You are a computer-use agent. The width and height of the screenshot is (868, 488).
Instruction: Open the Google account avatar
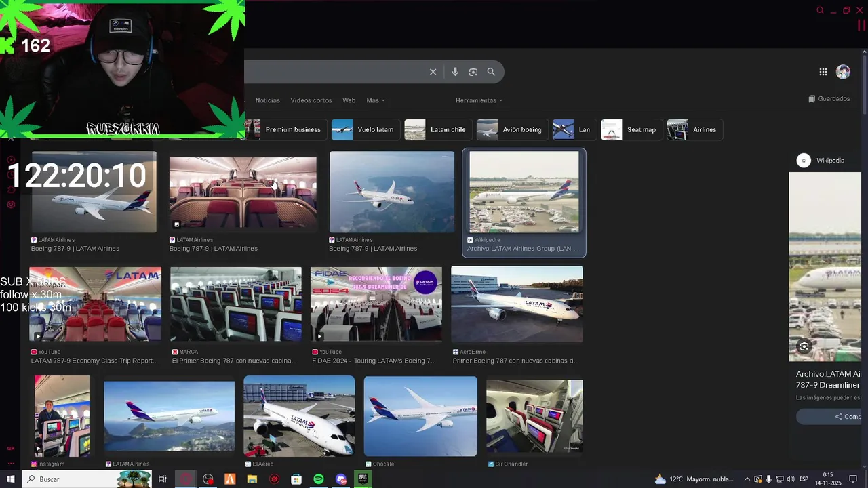pos(843,72)
